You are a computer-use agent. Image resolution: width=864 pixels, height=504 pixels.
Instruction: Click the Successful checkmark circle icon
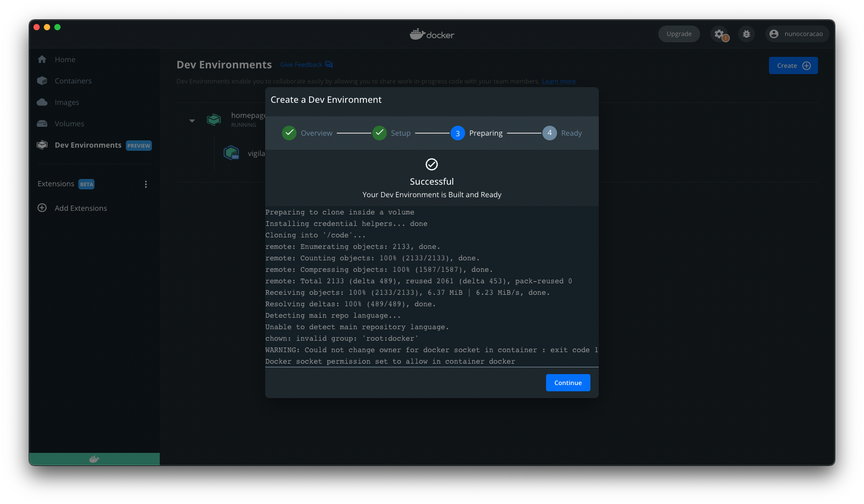click(432, 164)
